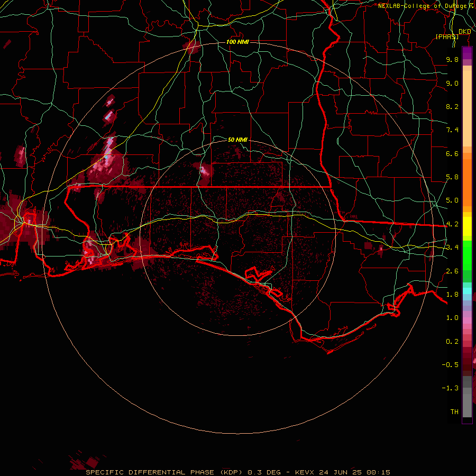Click the 1.0 value on the color scale
This screenshot has height=476, width=476.
tap(452, 318)
